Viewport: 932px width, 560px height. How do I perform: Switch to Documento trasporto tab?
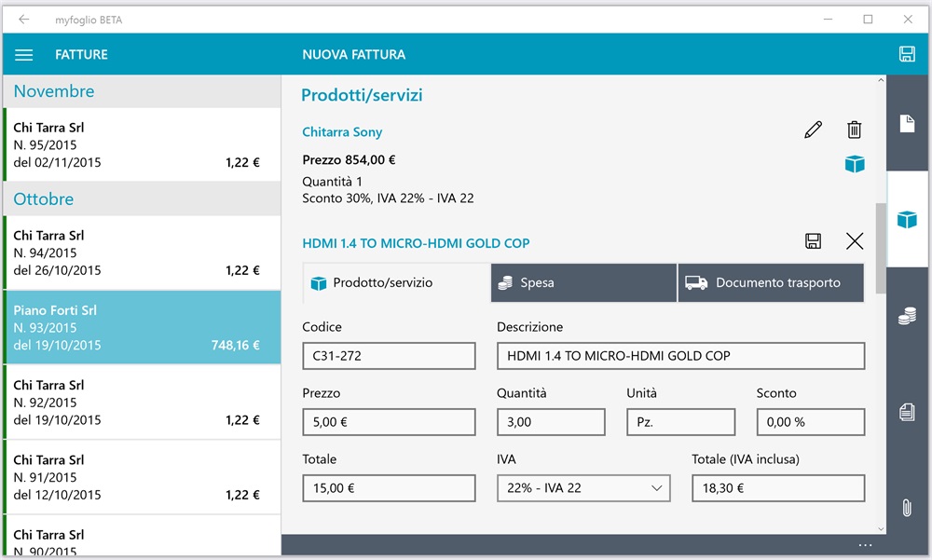coord(771,283)
